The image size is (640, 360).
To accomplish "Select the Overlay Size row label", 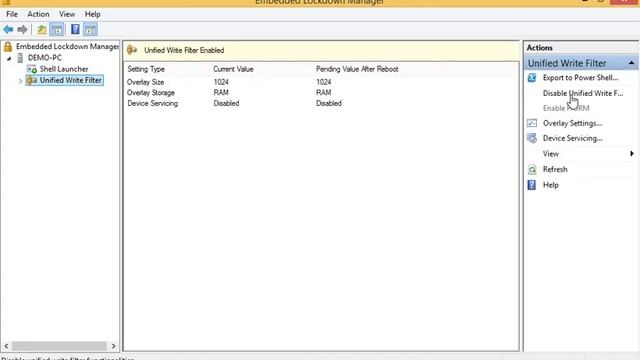I will (145, 82).
